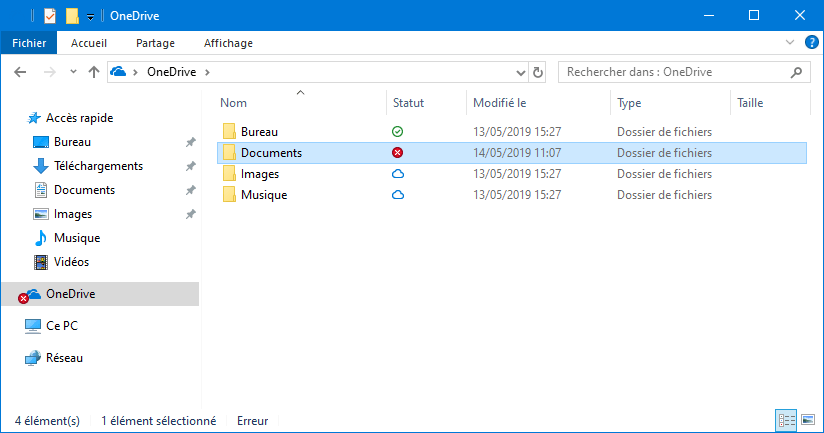Sort by the Nom column header
This screenshot has width=824, height=433.
(233, 103)
